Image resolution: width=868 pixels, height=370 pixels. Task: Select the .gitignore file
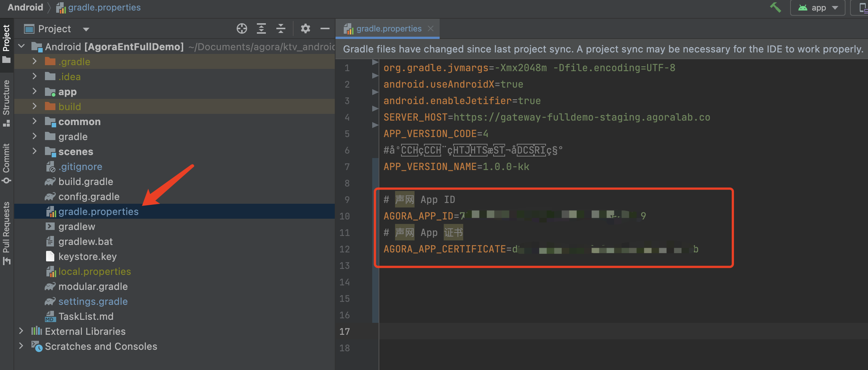pyautogui.click(x=80, y=167)
